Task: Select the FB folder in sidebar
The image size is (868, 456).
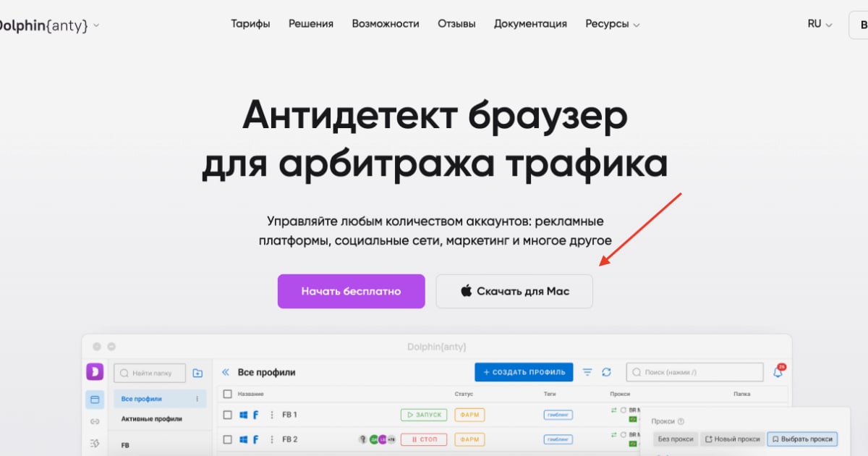Action: (x=125, y=445)
